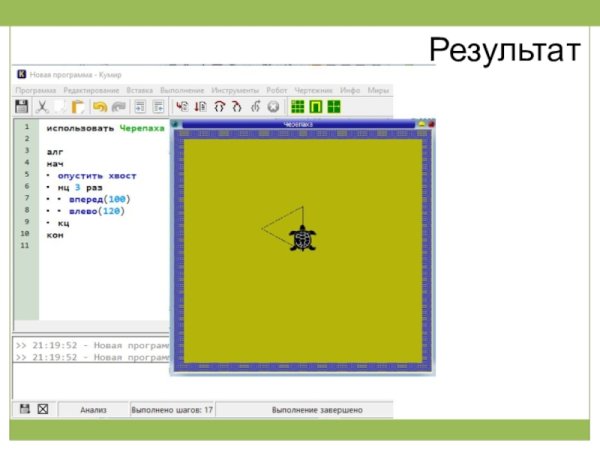Open the Редактирование menu
The image size is (600, 450).
click(90, 90)
